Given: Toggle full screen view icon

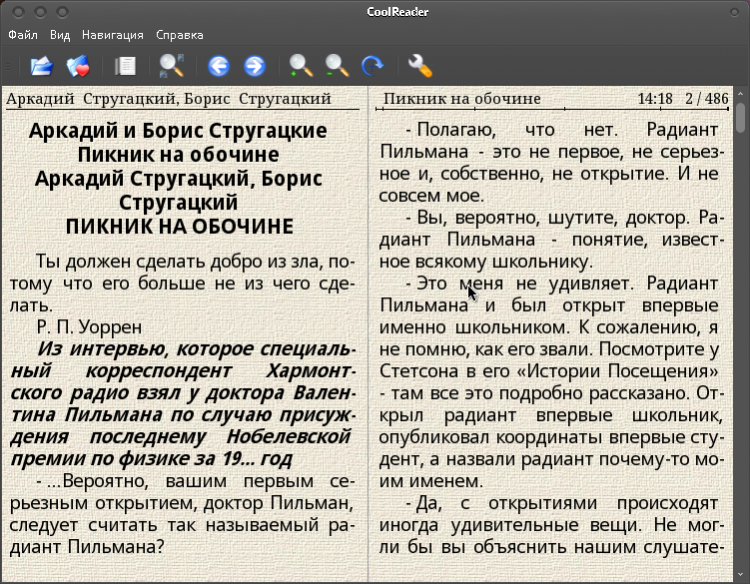Looking at the screenshot, I should tap(172, 66).
